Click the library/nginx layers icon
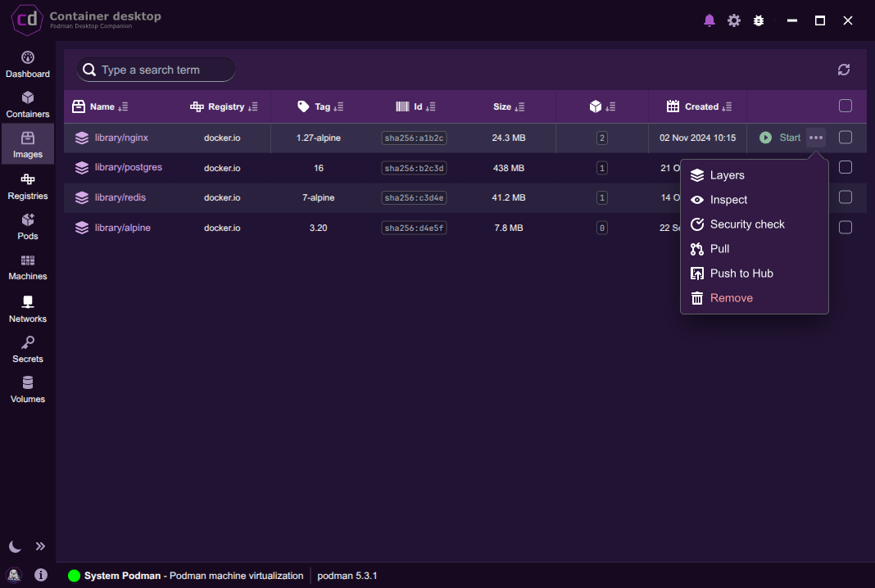The image size is (875, 588). [x=82, y=138]
